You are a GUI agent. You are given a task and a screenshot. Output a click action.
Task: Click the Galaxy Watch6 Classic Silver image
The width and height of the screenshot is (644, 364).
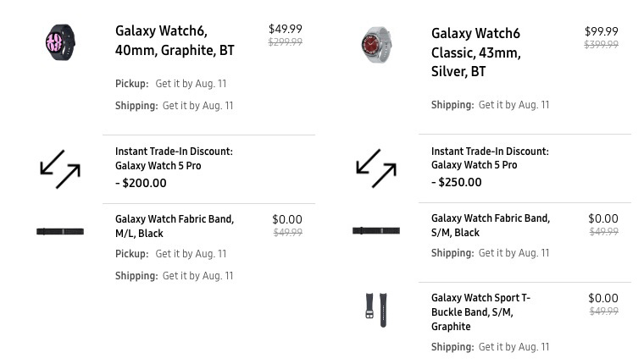pos(376,45)
